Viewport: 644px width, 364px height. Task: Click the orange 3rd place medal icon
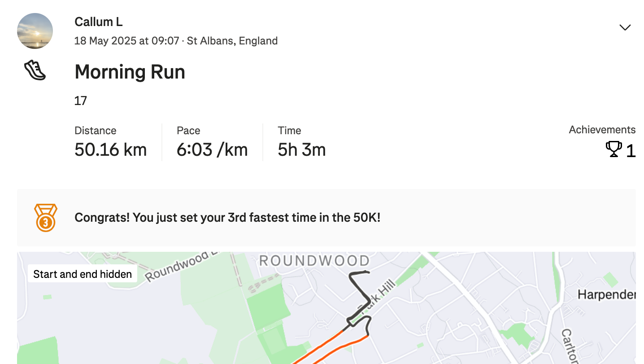point(46,218)
